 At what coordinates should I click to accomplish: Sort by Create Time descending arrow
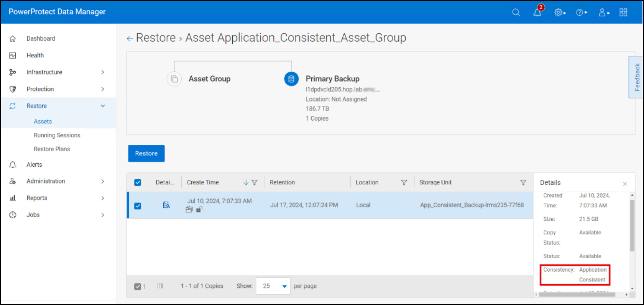(x=246, y=182)
